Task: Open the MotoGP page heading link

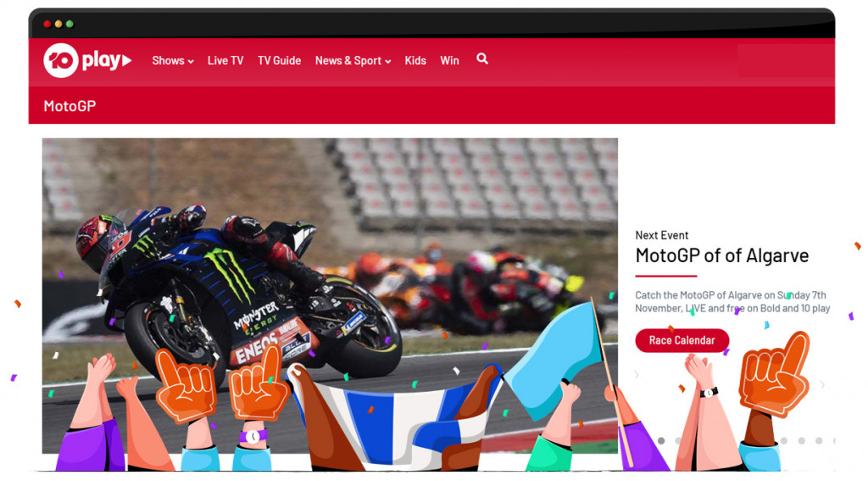Action: coord(70,106)
